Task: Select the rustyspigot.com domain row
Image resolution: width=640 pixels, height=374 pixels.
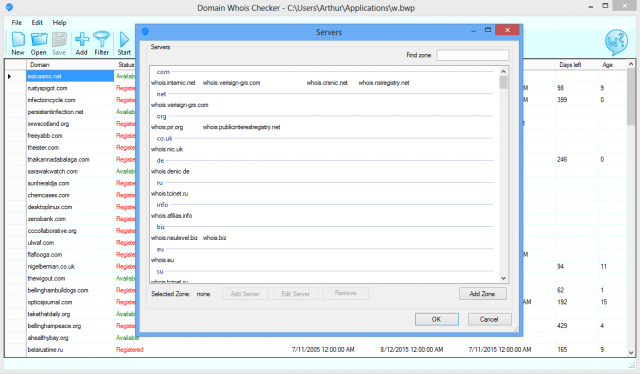Action: tap(47, 88)
